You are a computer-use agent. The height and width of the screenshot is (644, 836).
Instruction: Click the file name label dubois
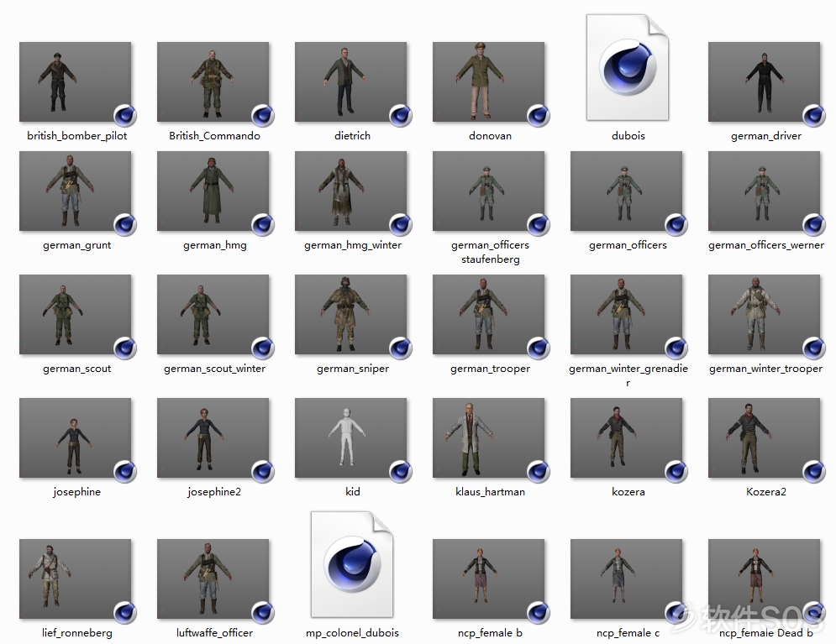pos(628,136)
